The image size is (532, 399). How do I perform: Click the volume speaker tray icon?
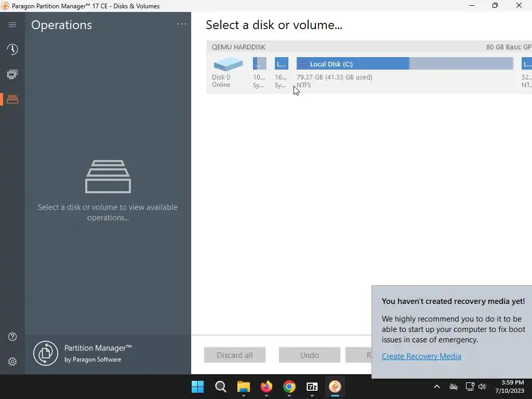click(x=482, y=387)
